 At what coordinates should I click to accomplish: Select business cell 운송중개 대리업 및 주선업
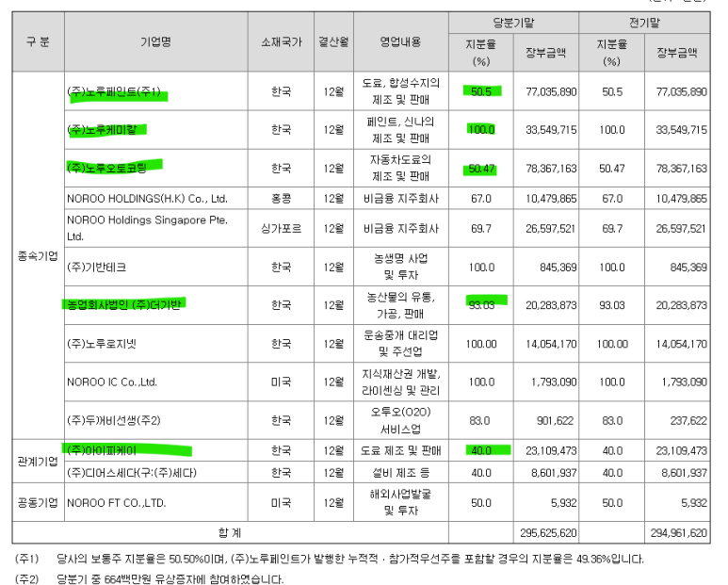pos(400,344)
